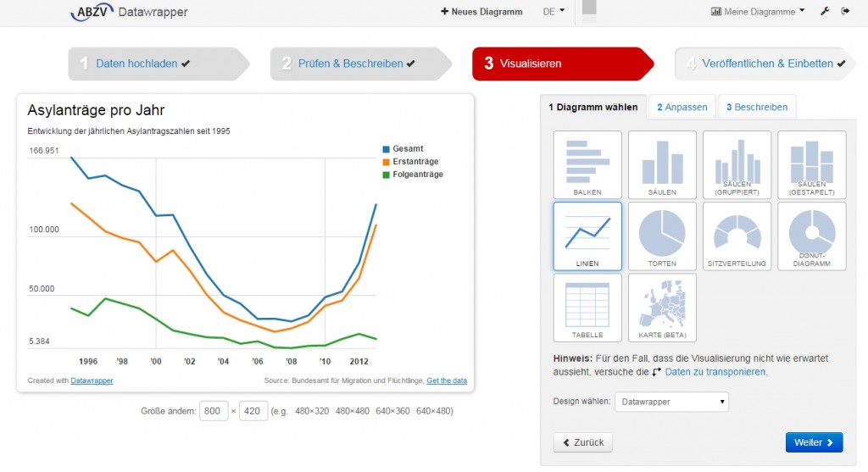868x472 pixels.
Task: Open the Design wählen combo box
Action: click(x=671, y=402)
